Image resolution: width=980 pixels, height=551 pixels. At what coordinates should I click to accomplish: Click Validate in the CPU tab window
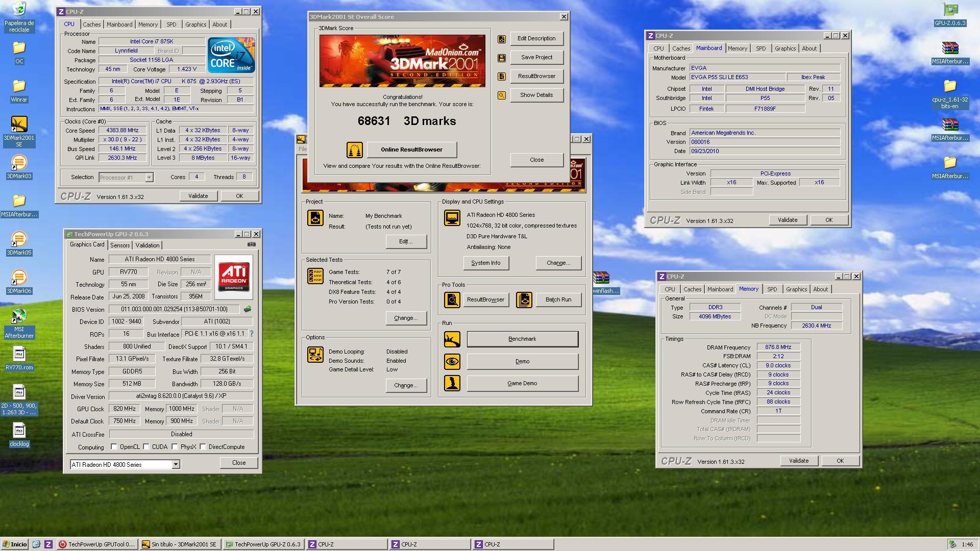tap(198, 196)
